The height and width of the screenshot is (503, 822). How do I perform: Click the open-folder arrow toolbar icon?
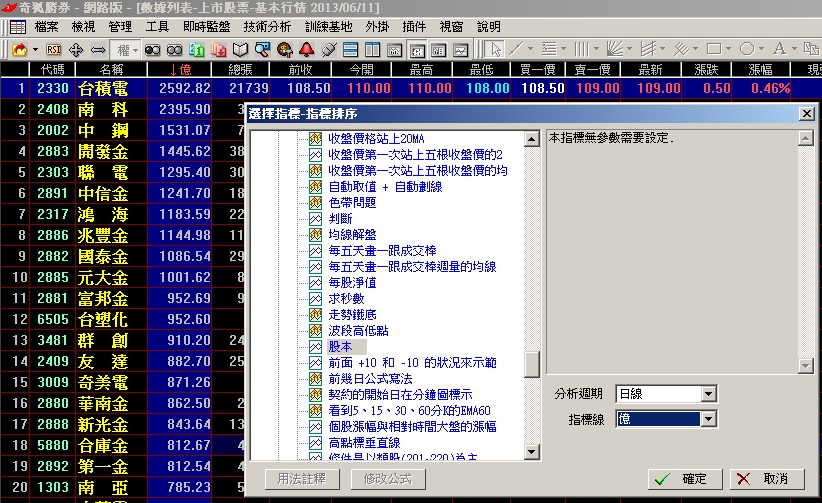click(20, 50)
